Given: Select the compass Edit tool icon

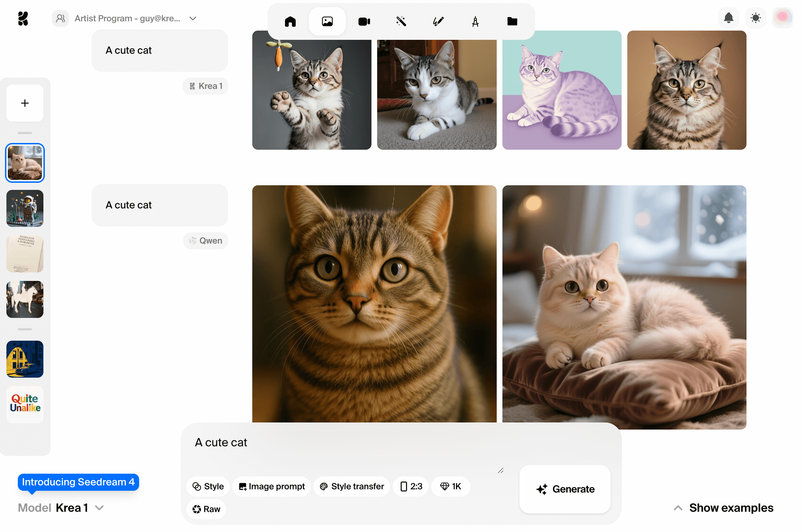Looking at the screenshot, I should point(475,21).
